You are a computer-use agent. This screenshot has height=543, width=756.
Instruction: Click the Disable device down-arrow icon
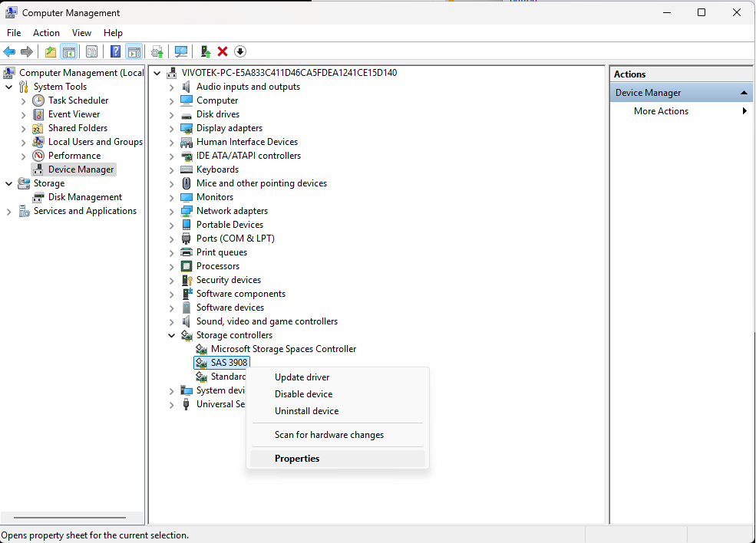pos(240,51)
